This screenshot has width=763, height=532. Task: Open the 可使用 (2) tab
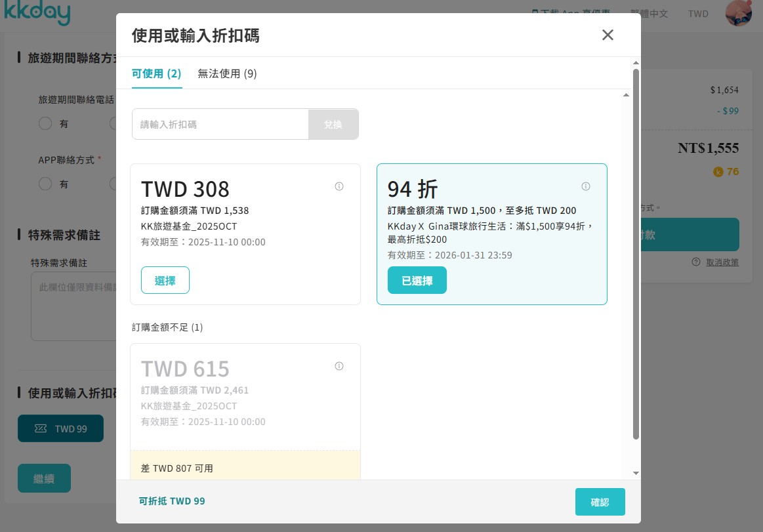[x=155, y=74]
